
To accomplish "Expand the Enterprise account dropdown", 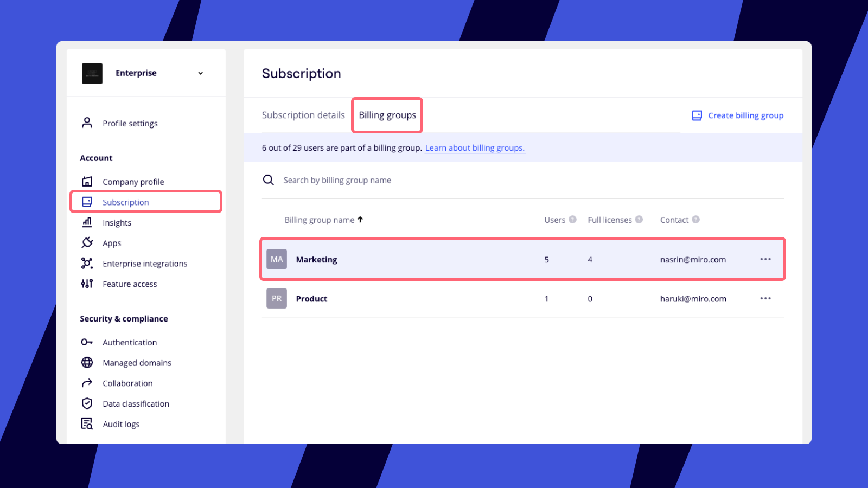I will tap(200, 73).
